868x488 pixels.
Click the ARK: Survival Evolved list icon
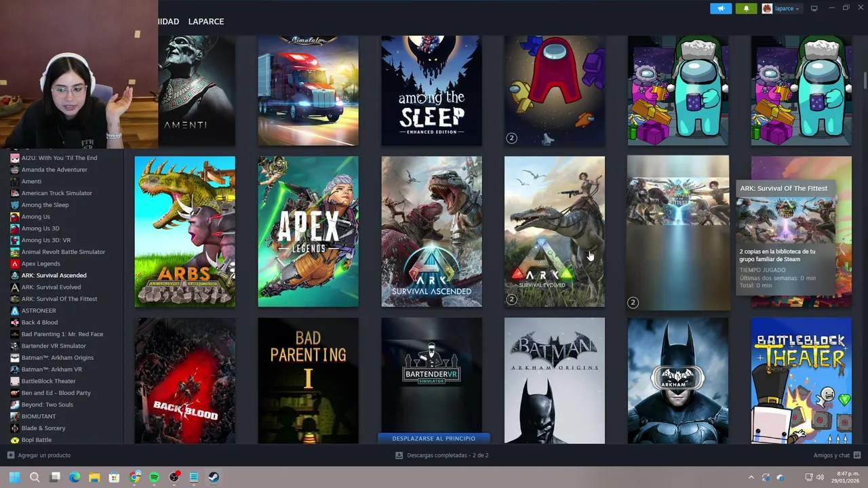coord(15,287)
